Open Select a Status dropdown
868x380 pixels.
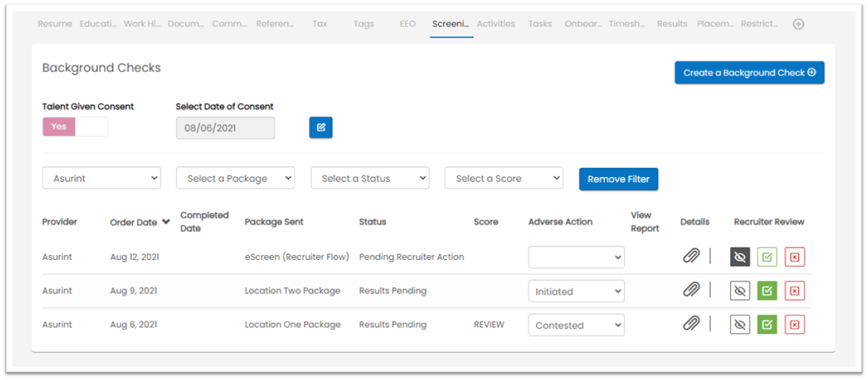coord(370,179)
